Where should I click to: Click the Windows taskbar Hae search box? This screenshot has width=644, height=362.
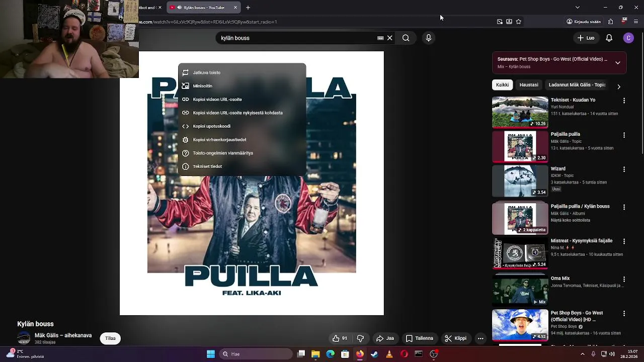pos(256,354)
